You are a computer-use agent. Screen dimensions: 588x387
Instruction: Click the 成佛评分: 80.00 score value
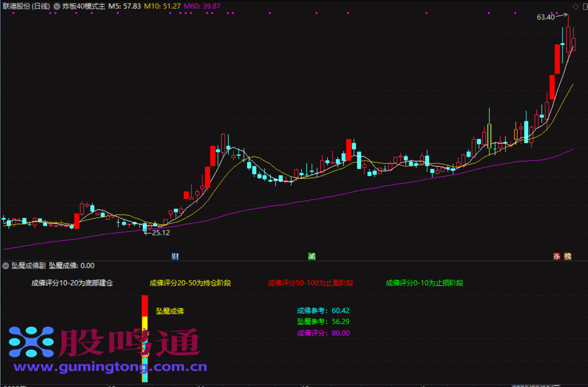[x=323, y=333]
